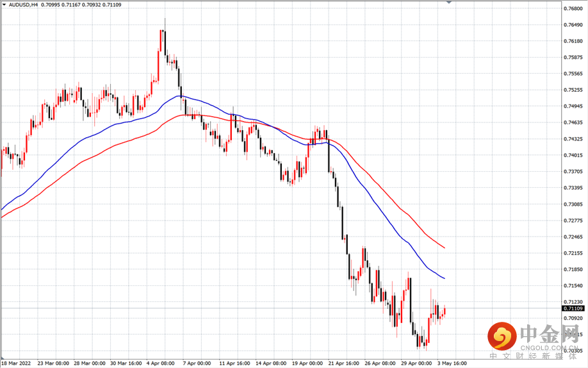The image size is (588, 368).
Task: Click the lowest candle near 0.70305
Action: click(426, 342)
